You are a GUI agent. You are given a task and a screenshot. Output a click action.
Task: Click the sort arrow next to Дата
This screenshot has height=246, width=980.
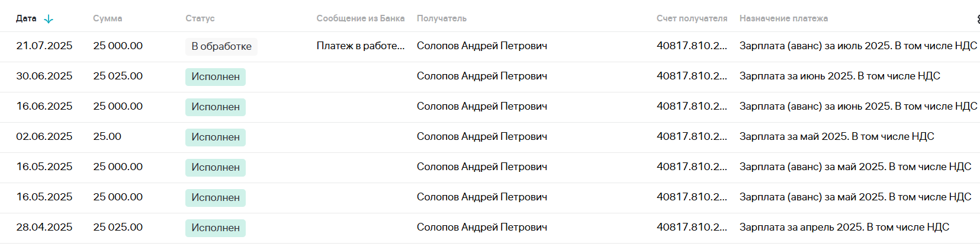pos(49,19)
